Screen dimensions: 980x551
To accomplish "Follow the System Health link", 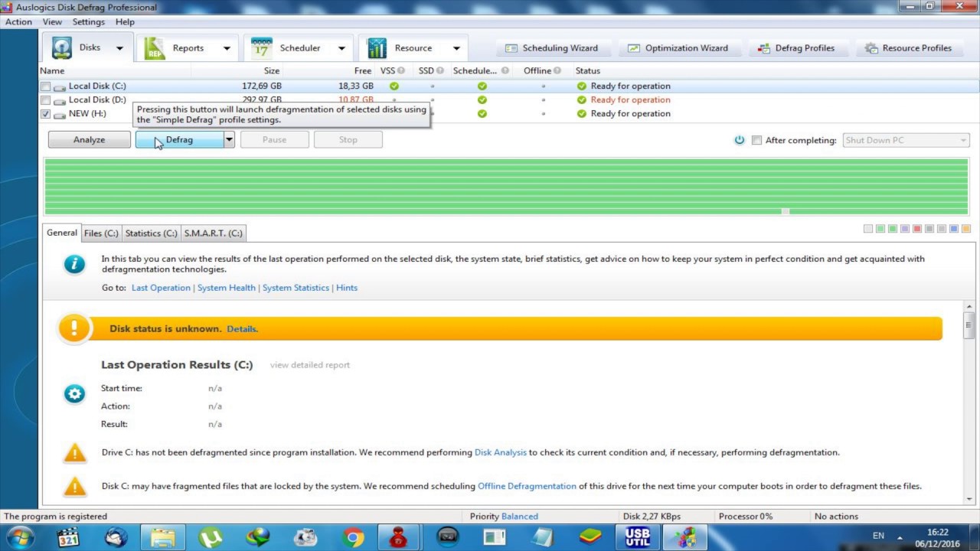I will click(227, 288).
